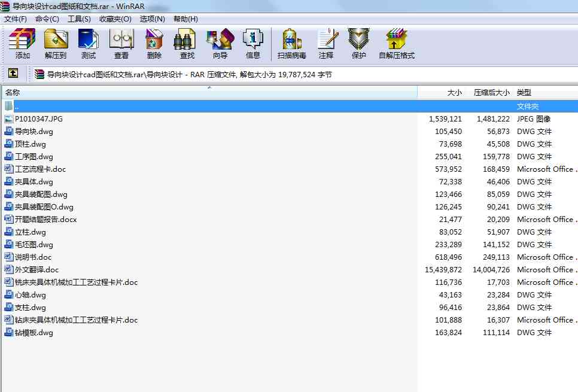This screenshot has height=392, width=578.
Task: Click size value 21,477
Action: 451,220
